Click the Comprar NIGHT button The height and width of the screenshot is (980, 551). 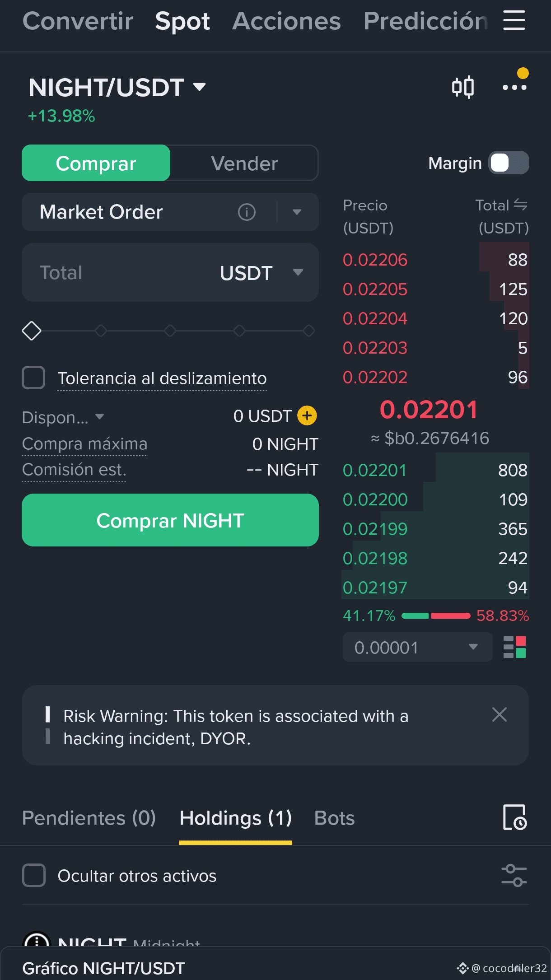(170, 520)
